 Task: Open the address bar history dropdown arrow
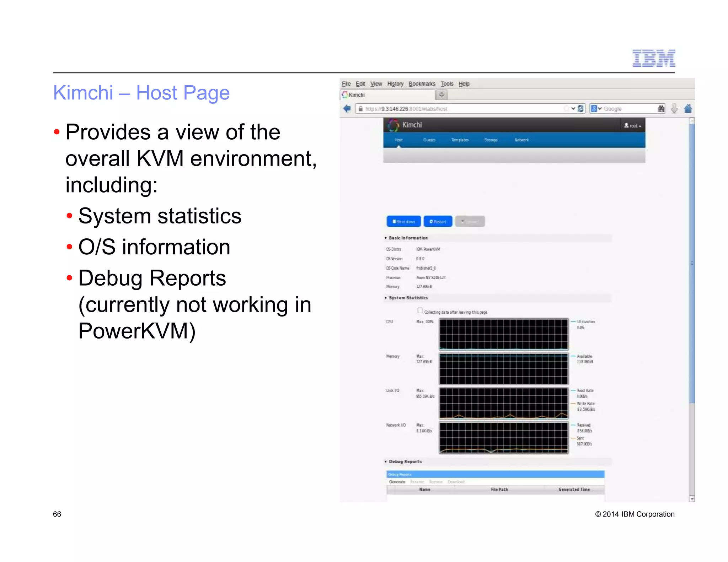(573, 109)
